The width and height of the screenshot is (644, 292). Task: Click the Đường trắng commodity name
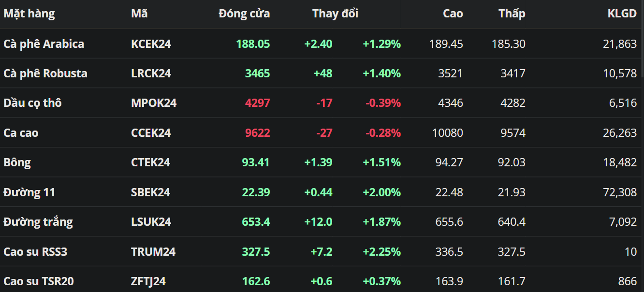pos(38,222)
